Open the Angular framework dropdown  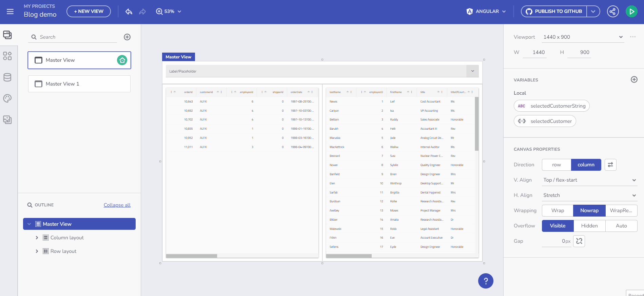[487, 12]
